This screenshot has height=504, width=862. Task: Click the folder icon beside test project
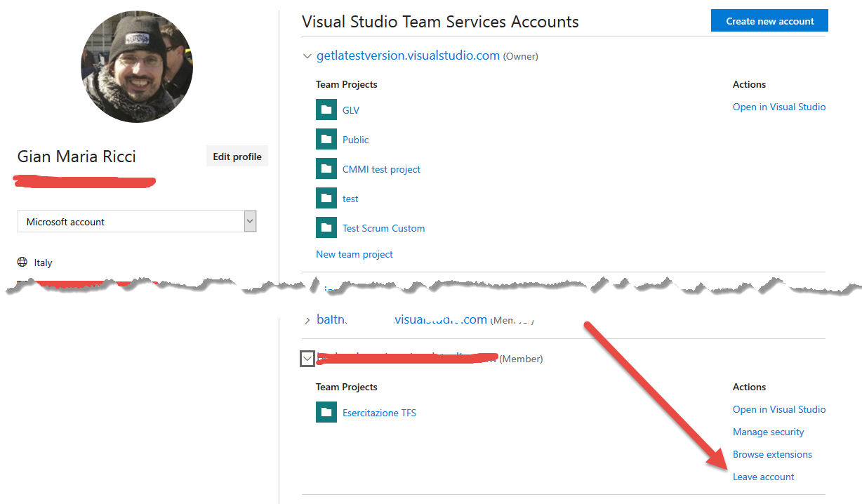point(326,199)
